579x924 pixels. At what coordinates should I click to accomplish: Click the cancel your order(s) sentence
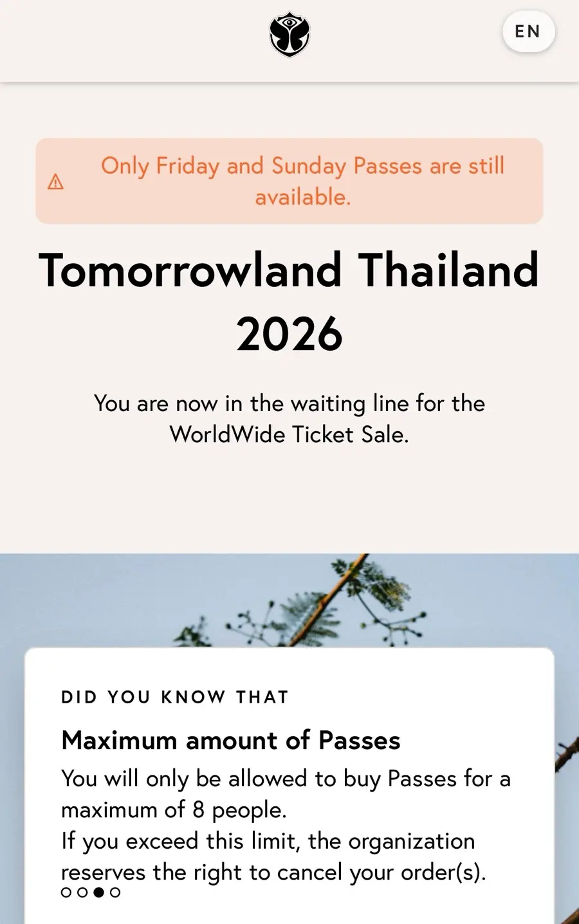point(273,856)
